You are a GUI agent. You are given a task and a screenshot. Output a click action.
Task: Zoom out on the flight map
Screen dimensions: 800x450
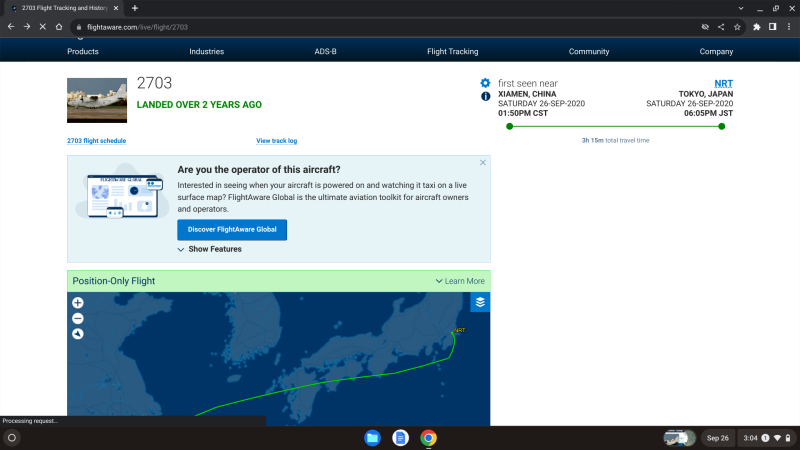coord(78,319)
